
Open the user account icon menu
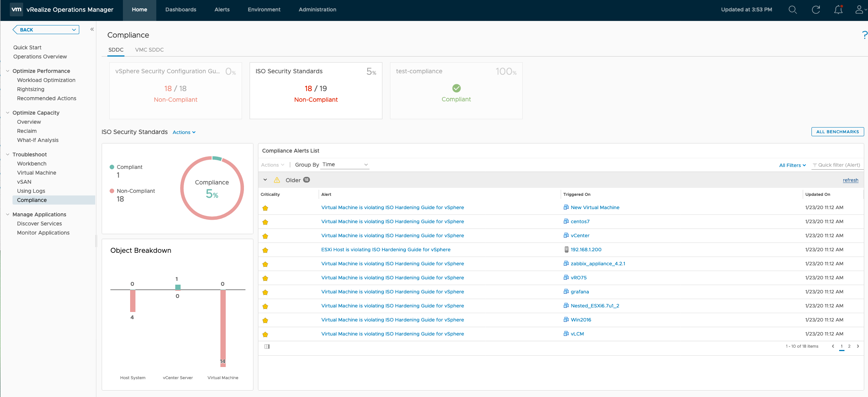click(860, 10)
